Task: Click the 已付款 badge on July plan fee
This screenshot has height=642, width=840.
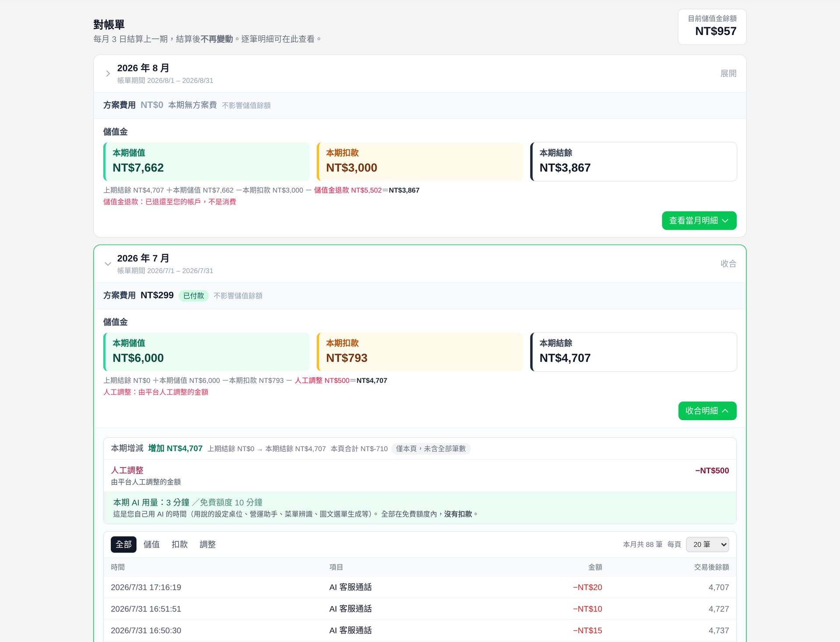Action: [x=193, y=296]
